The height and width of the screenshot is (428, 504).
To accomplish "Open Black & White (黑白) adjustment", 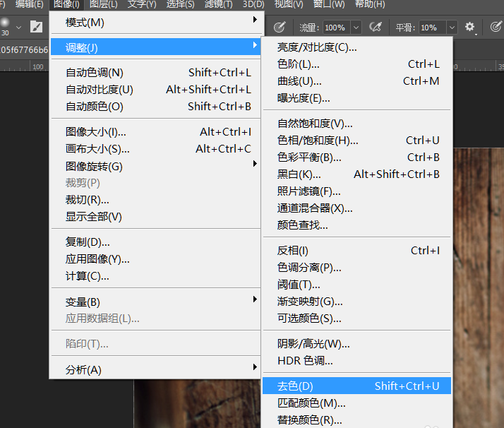I will click(356, 174).
